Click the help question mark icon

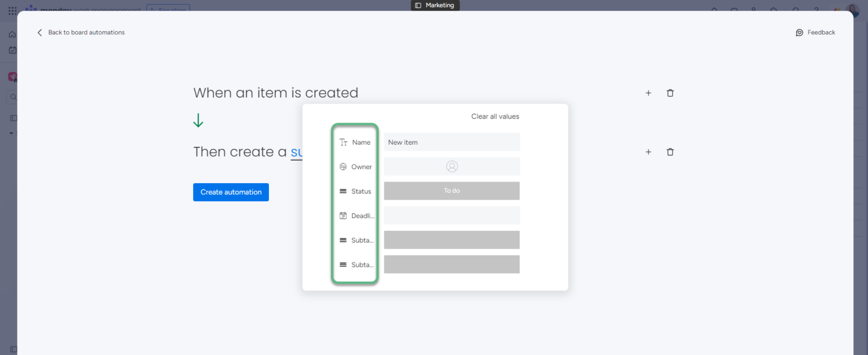point(815,10)
